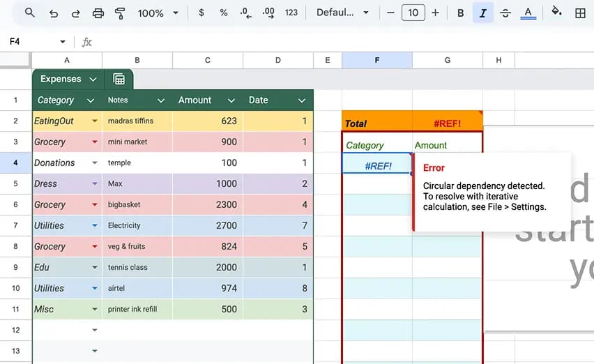
Task: Select the Total label cell
Action: click(x=377, y=121)
